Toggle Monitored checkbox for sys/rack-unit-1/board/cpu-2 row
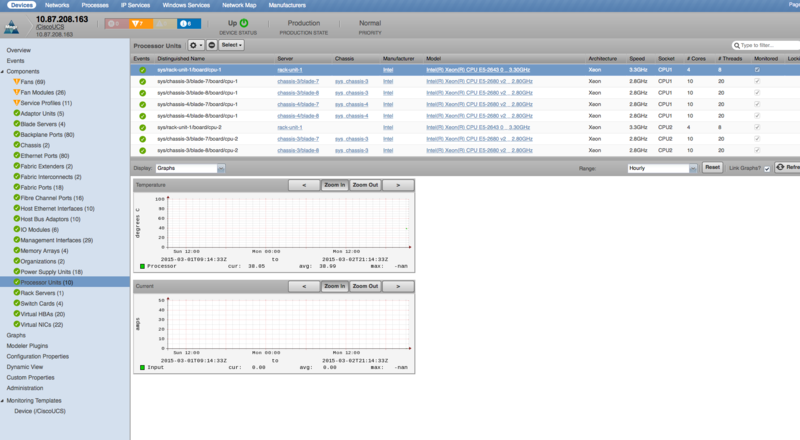The width and height of the screenshot is (800, 440). tap(757, 127)
